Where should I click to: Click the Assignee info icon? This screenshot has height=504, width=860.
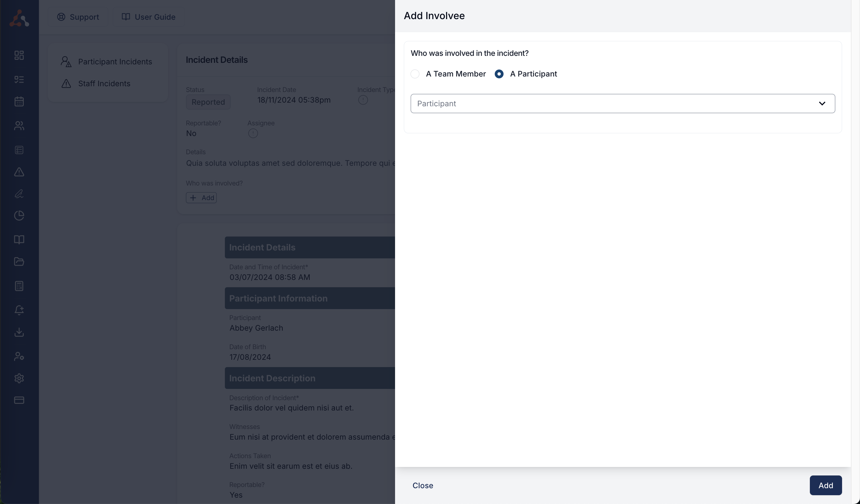tap(253, 133)
